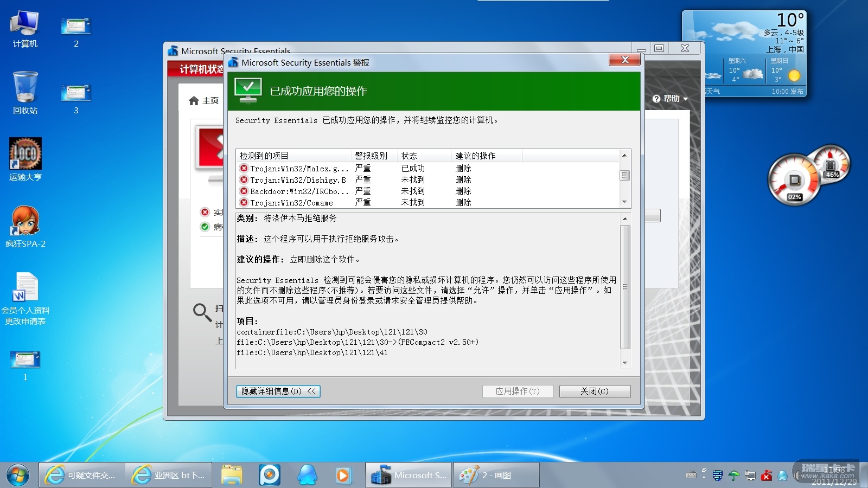The height and width of the screenshot is (488, 868).
Task: Select the 回收站 recycle bin icon
Action: (x=25, y=93)
